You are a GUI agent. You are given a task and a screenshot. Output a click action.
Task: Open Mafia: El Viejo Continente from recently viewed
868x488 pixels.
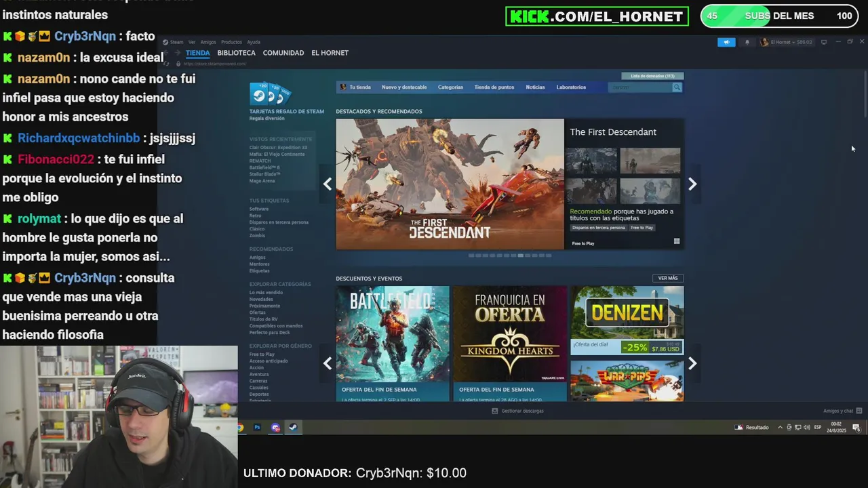pyautogui.click(x=277, y=155)
